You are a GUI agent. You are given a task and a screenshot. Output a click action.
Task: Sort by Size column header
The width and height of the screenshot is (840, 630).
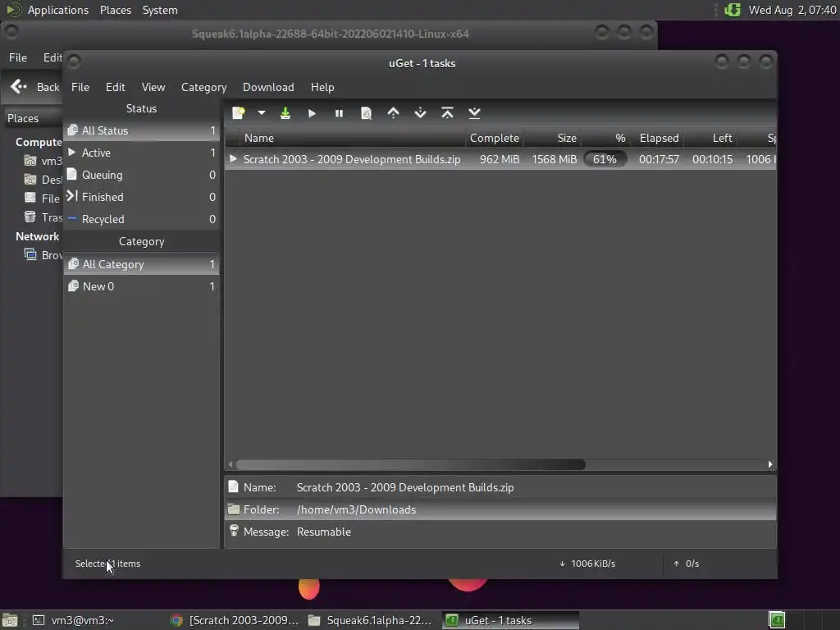coord(553,138)
